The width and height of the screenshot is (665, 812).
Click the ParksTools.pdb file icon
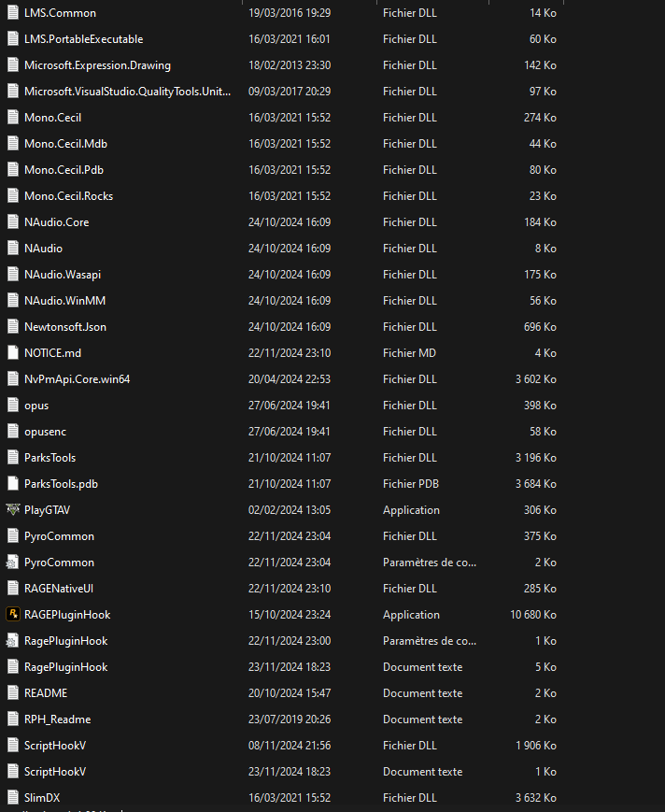pyautogui.click(x=12, y=484)
